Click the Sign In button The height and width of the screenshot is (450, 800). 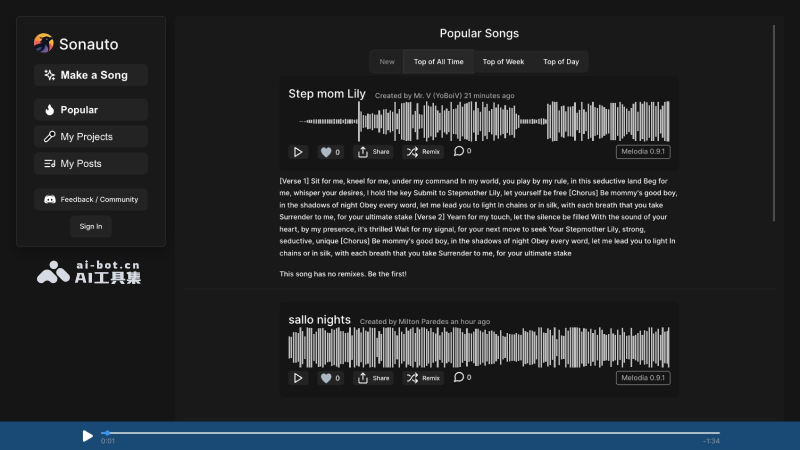(x=91, y=226)
